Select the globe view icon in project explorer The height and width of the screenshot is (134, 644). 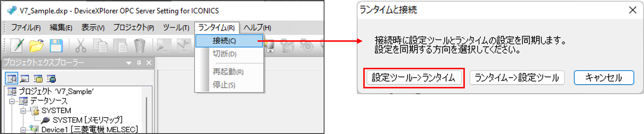coord(51,79)
